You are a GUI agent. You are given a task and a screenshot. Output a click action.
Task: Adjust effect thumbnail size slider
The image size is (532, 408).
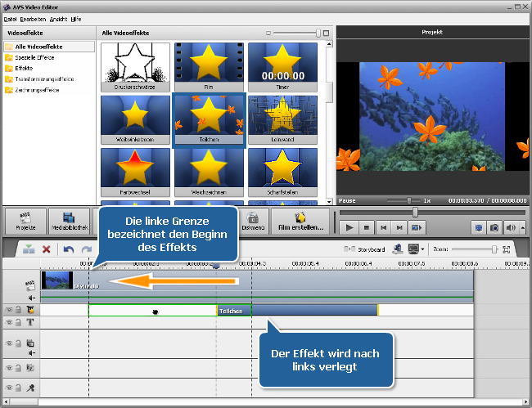click(318, 33)
